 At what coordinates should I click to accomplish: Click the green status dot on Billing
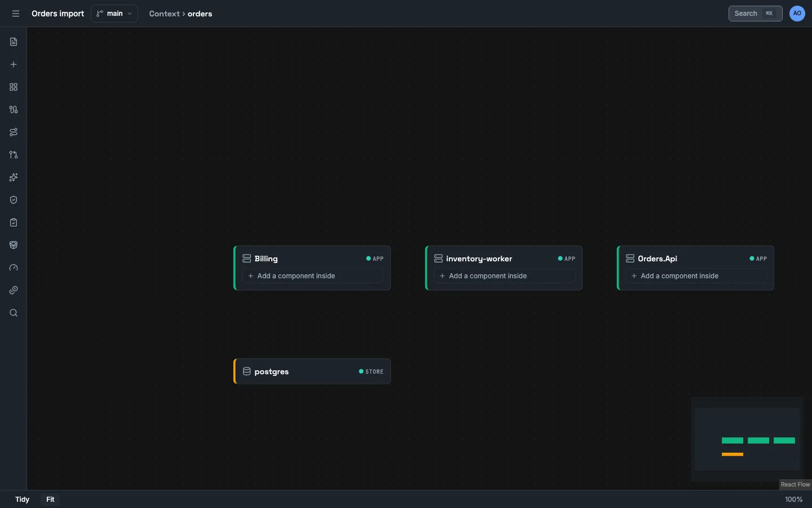(368, 259)
